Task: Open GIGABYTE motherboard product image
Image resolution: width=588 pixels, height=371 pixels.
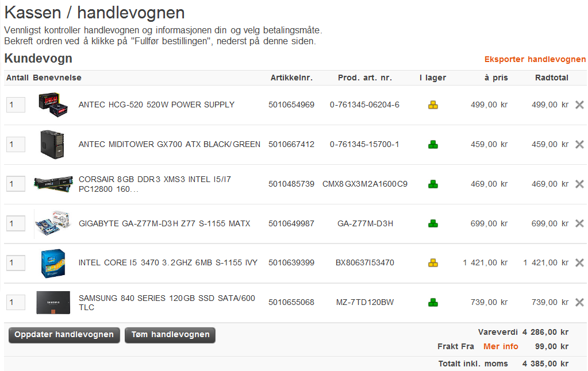Action: pos(53,223)
